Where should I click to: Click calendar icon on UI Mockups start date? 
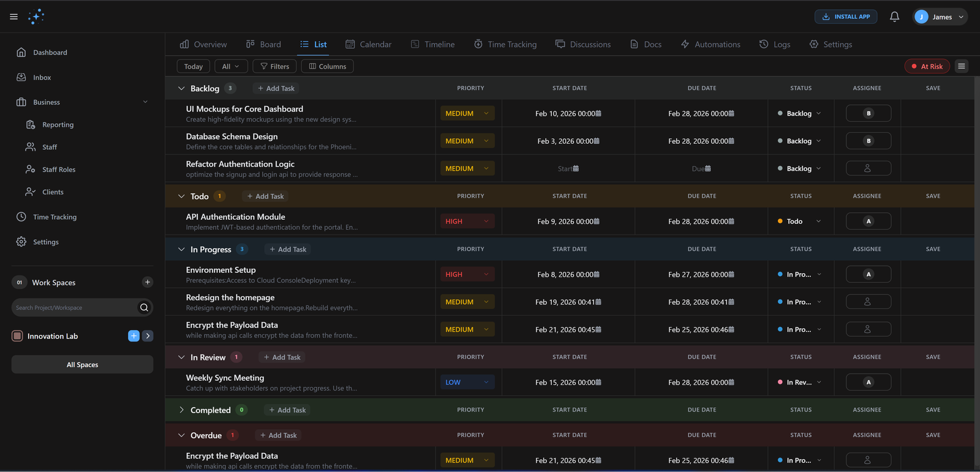point(598,114)
